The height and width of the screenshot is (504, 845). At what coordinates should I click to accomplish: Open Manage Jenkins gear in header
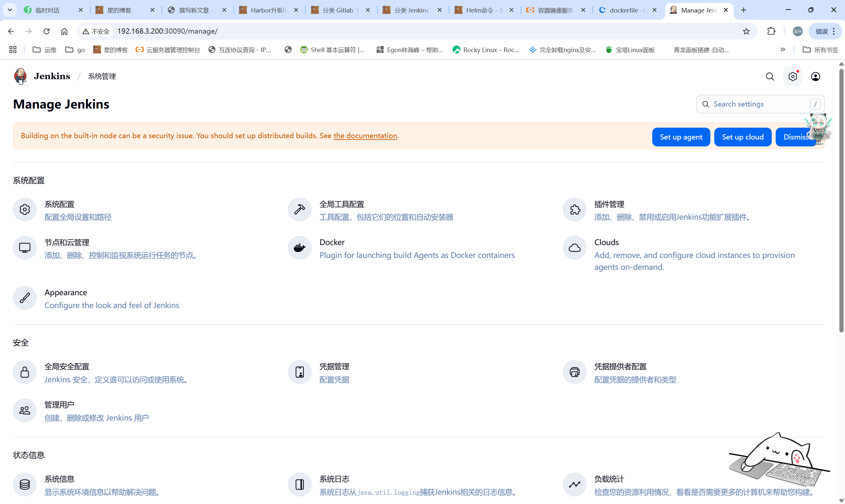792,77
